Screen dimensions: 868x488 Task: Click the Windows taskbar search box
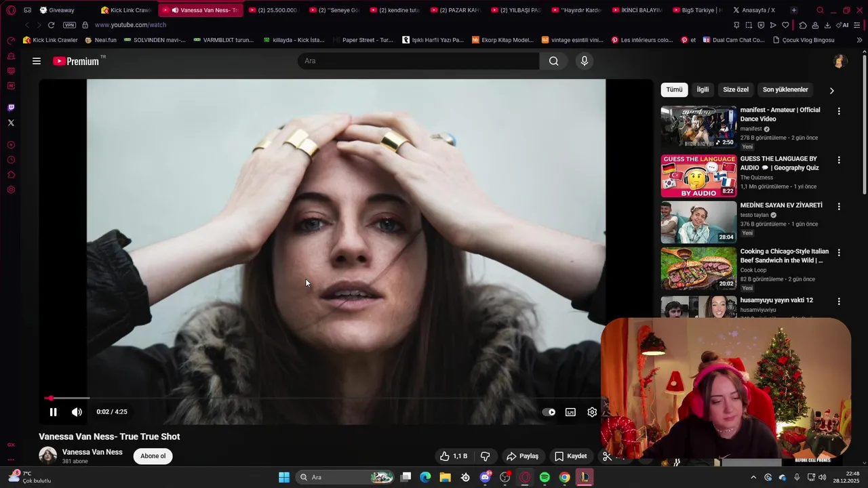[346, 477]
